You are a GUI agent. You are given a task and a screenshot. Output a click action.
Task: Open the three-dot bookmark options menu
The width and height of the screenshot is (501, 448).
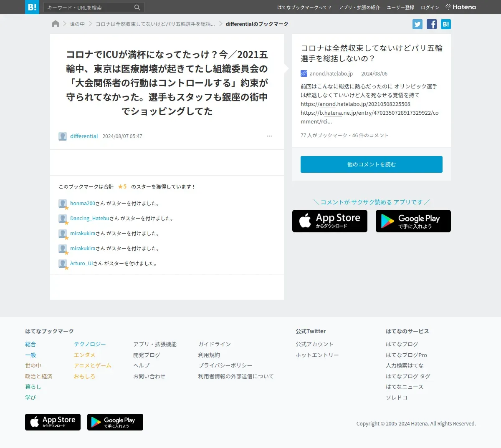point(270,136)
